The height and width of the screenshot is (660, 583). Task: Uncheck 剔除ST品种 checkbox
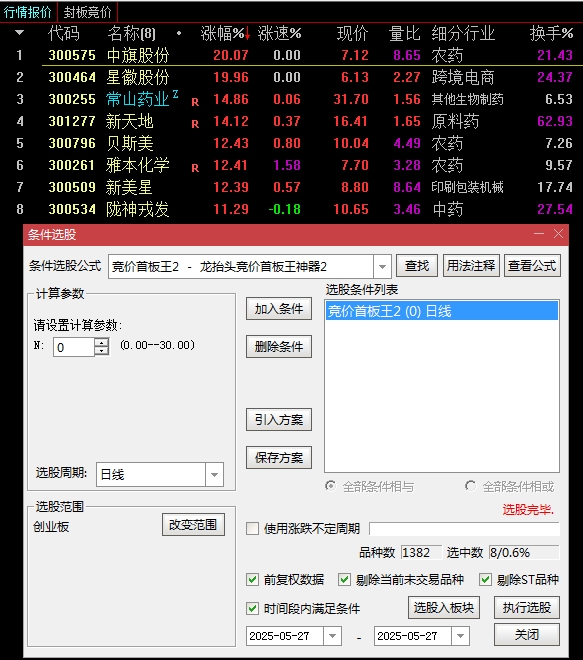485,580
